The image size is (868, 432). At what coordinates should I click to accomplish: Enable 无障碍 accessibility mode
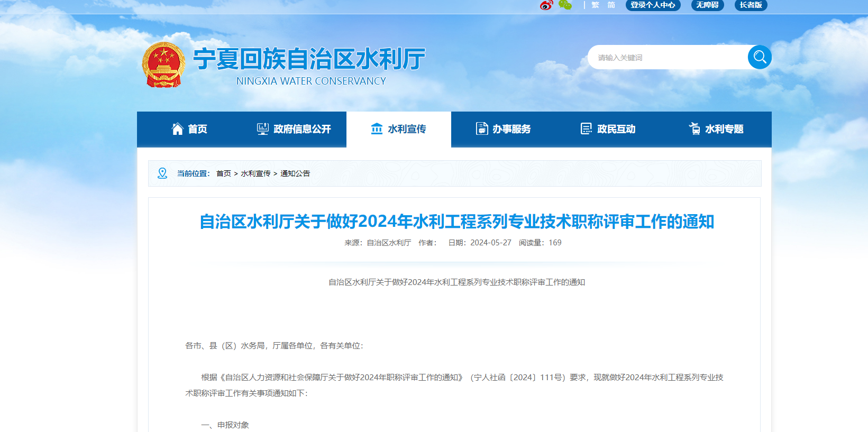pos(707,5)
